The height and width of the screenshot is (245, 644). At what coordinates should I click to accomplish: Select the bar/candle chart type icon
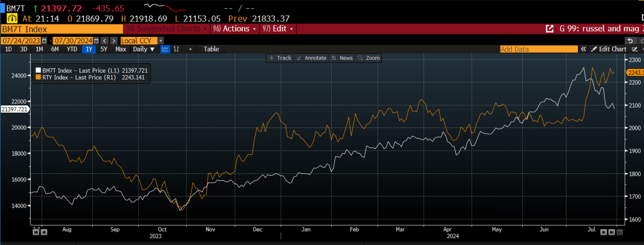pos(176,49)
